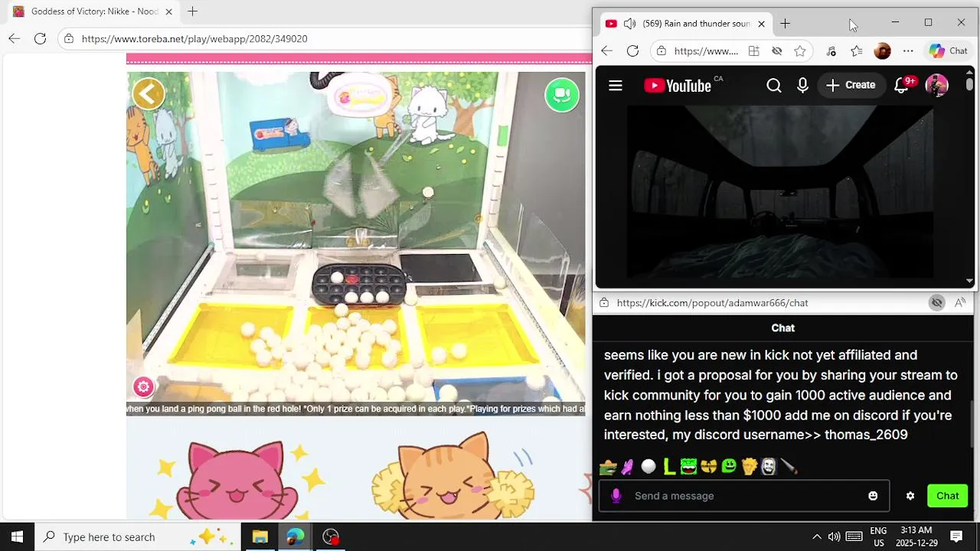Screen dimensions: 980x551
Task: Close the Goddess of Victory: Nikke tab
Action: coord(168,11)
